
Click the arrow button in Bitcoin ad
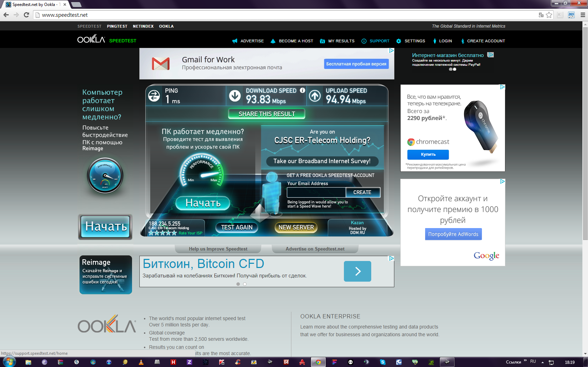(x=357, y=271)
